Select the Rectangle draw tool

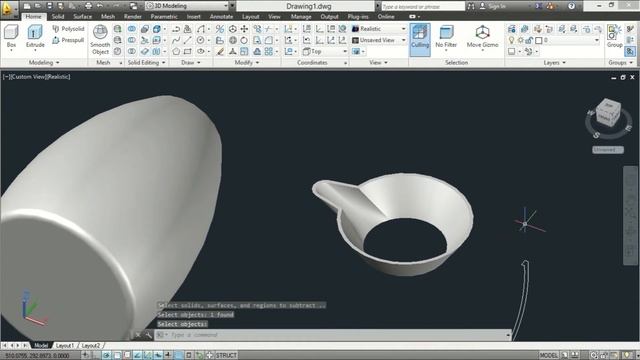pos(187,51)
